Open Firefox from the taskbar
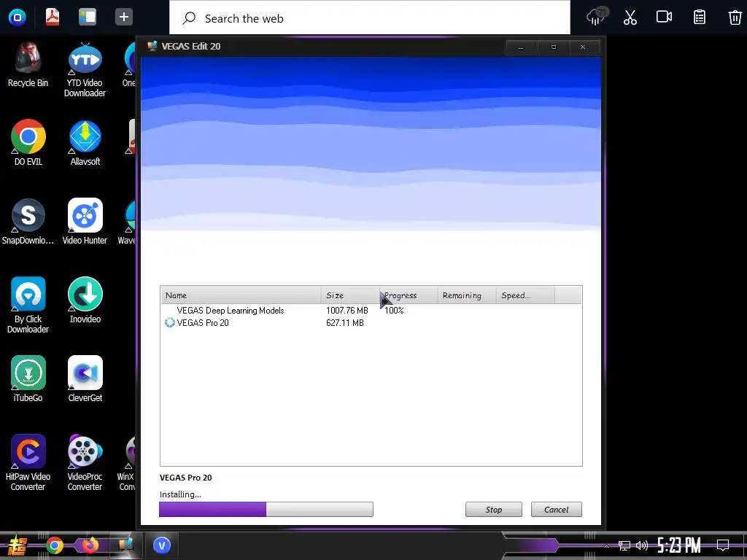 (x=89, y=545)
